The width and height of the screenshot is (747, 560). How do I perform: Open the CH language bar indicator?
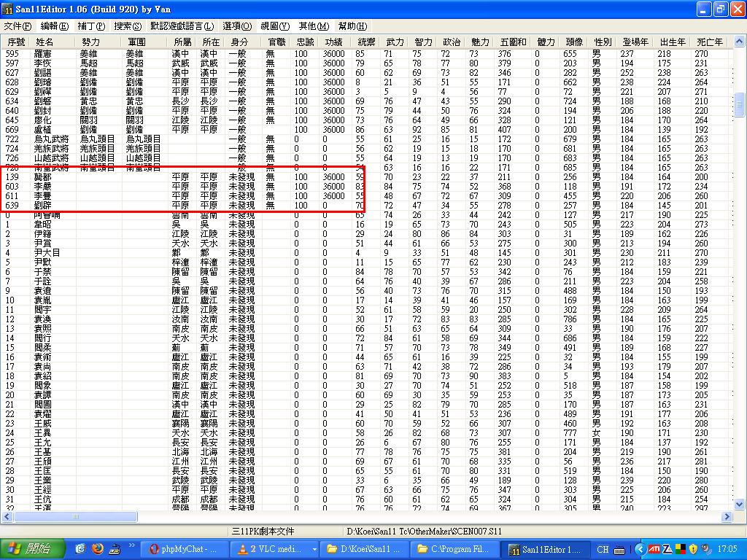pyautogui.click(x=603, y=549)
